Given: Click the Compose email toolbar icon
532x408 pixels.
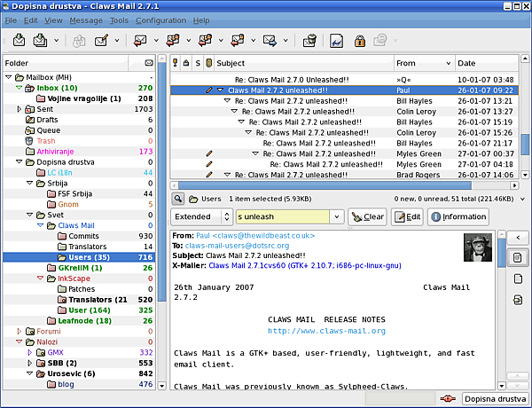Looking at the screenshot, I should [x=103, y=41].
